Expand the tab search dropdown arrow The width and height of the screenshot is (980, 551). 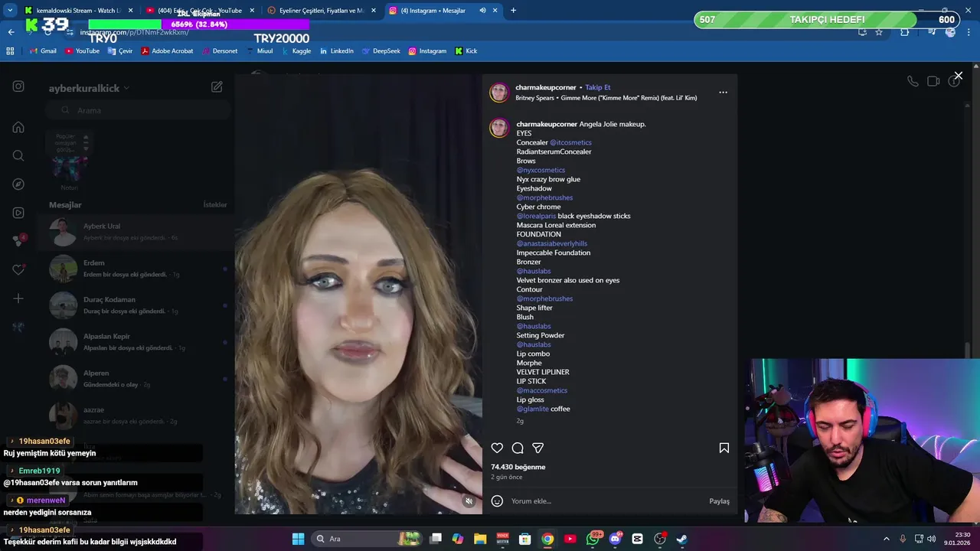tap(10, 10)
